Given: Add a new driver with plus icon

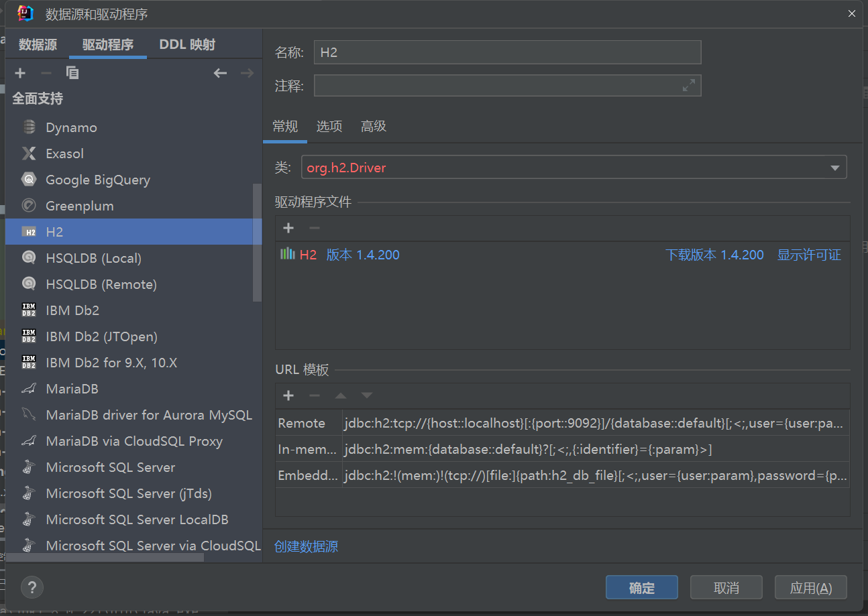Looking at the screenshot, I should point(20,73).
